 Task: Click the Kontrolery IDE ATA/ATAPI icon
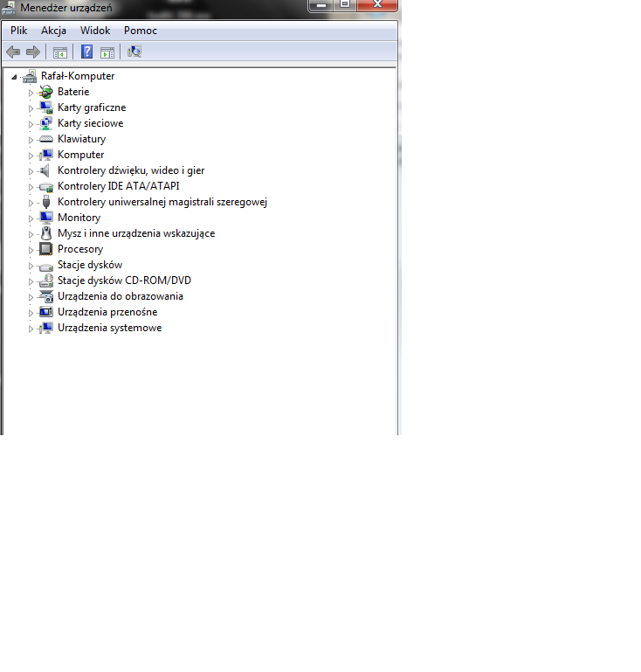tap(45, 187)
